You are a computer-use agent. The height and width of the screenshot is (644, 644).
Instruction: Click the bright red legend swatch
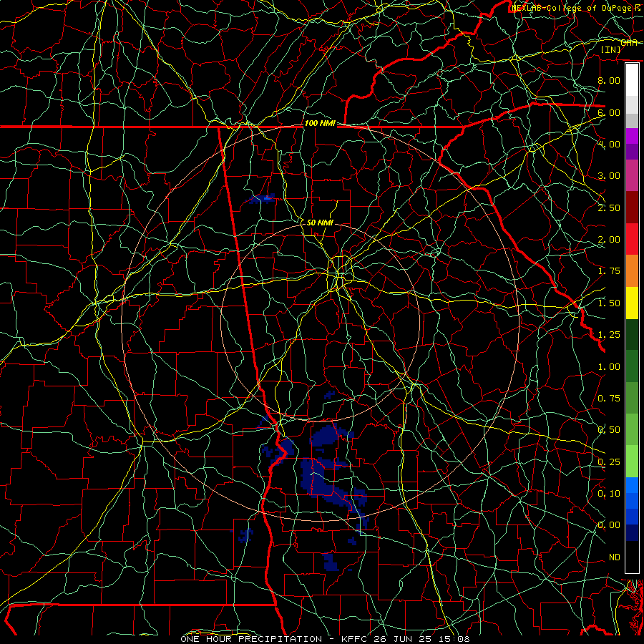point(632,239)
